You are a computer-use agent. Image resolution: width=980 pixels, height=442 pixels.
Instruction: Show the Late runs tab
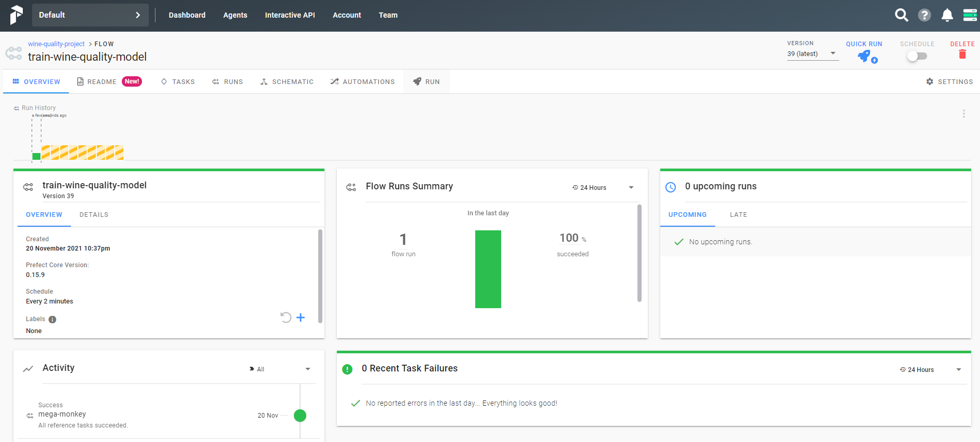[x=738, y=215]
